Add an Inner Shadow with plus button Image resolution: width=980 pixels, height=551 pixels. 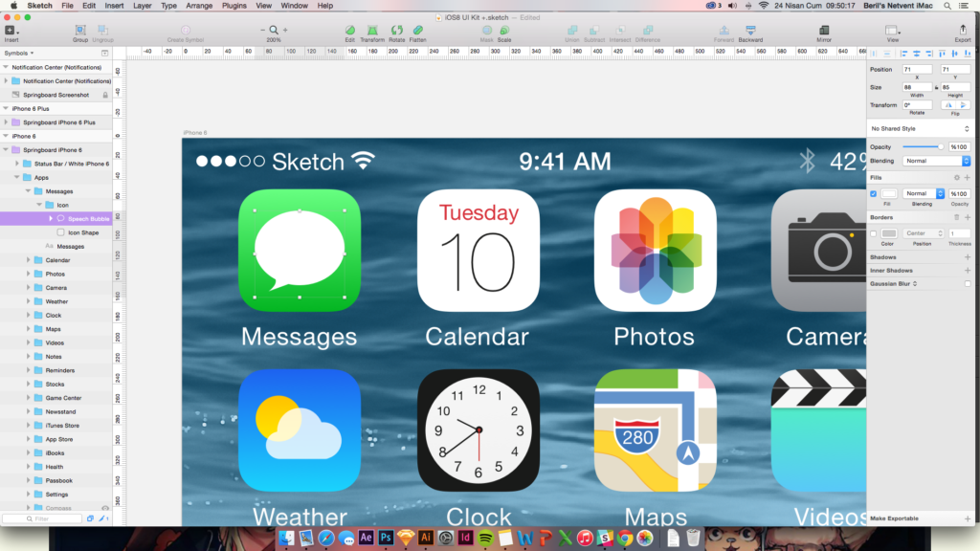pyautogui.click(x=968, y=271)
